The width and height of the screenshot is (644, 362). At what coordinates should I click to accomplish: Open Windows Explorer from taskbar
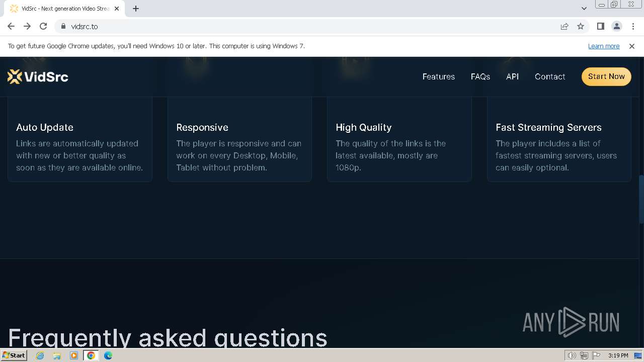click(x=57, y=355)
